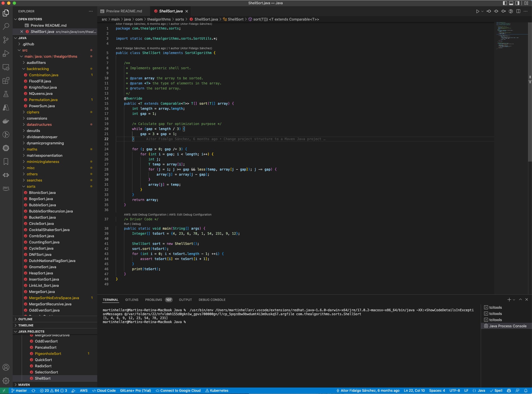Image resolution: width=532 pixels, height=394 pixels.
Task: Select QuickSort in Java Projects
Action: 43,360
